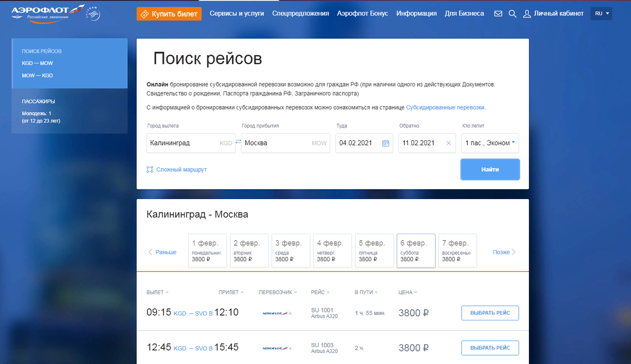Click the 09:15 departure time
Image resolution: width=631 pixels, height=364 pixels.
coord(159,313)
